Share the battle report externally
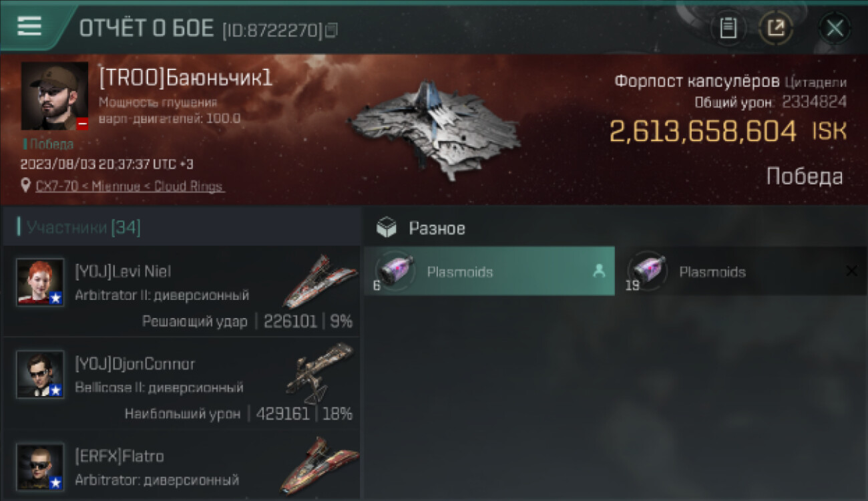This screenshot has width=868, height=501. (x=776, y=28)
